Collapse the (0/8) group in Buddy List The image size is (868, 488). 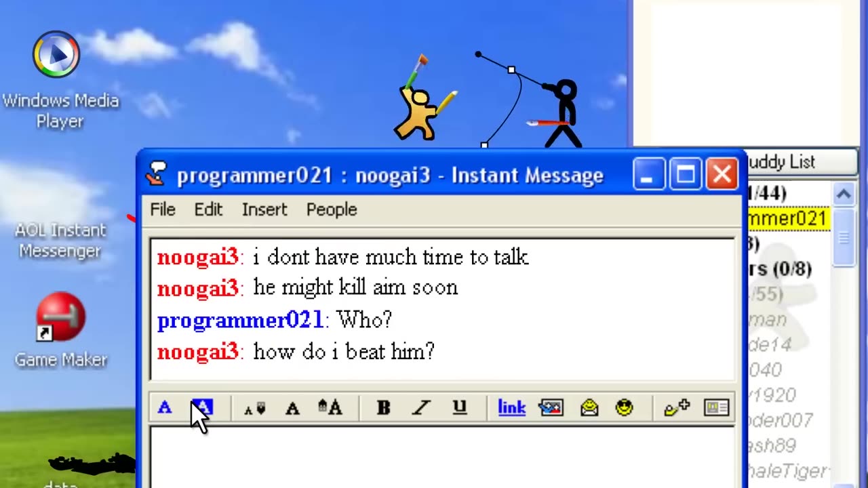point(780,268)
